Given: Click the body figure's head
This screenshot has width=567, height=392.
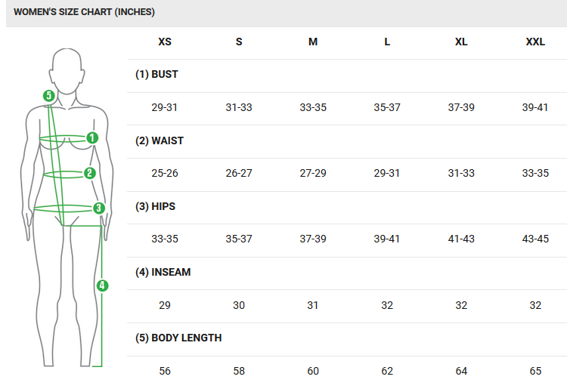Looking at the screenshot, I should click(x=67, y=70).
